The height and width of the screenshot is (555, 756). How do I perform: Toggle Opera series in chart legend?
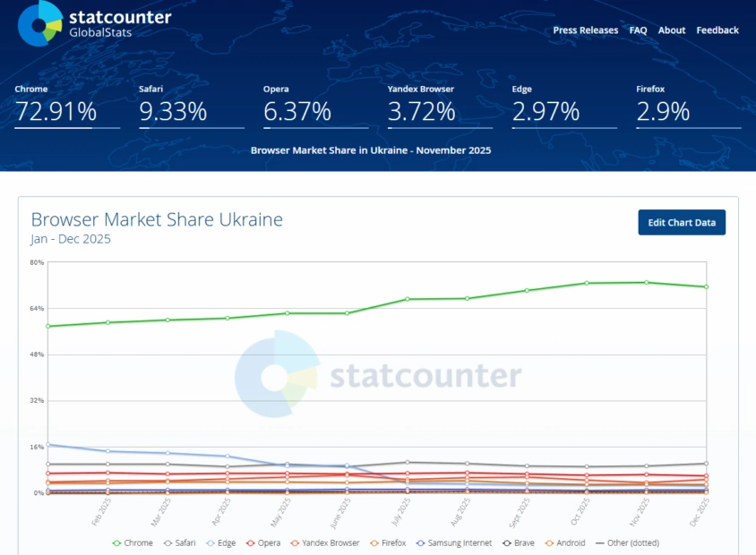(263, 543)
